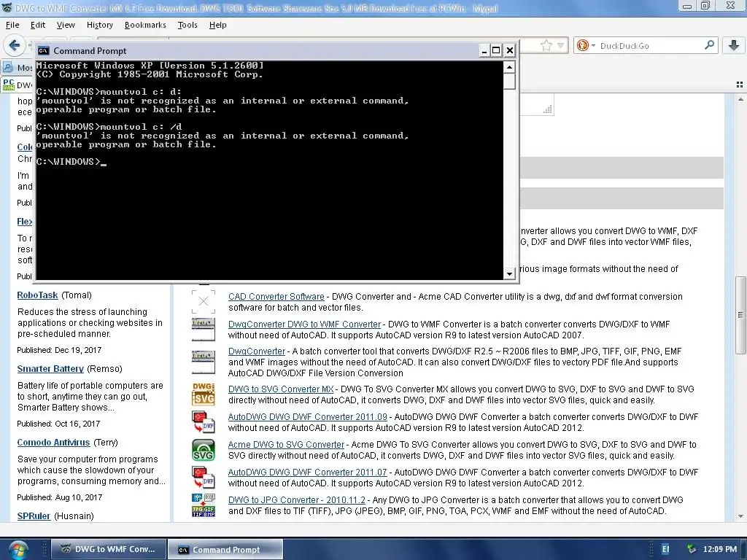The image size is (747, 560).
Task: Click the icon beside AutoDWG DWF Converter 2011.07
Action: click(x=204, y=477)
